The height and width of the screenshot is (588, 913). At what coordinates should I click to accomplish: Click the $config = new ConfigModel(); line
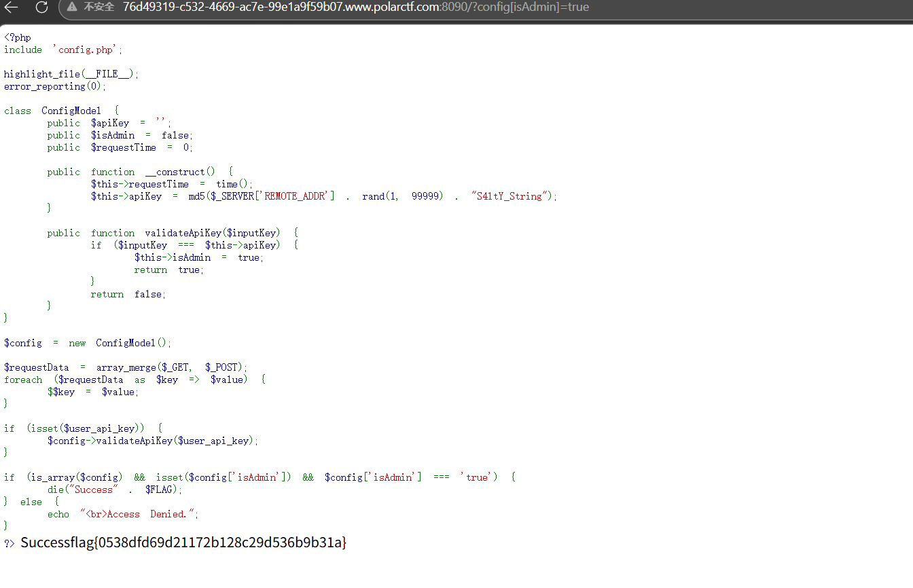click(x=88, y=343)
